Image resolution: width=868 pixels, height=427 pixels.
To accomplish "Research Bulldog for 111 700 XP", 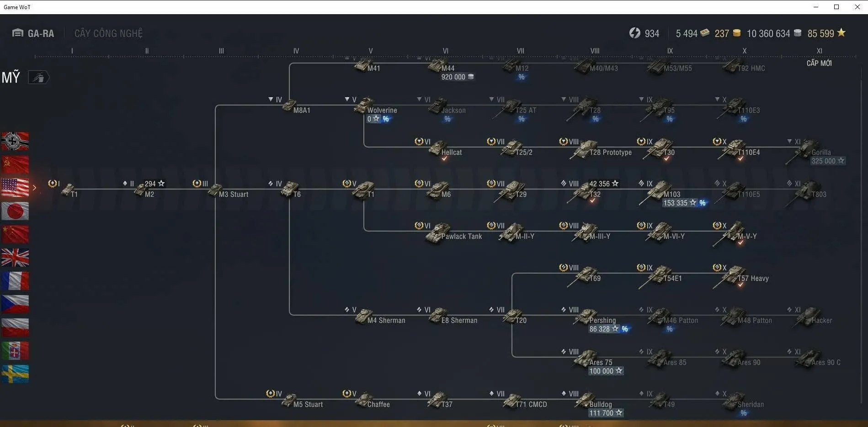I will point(606,413).
